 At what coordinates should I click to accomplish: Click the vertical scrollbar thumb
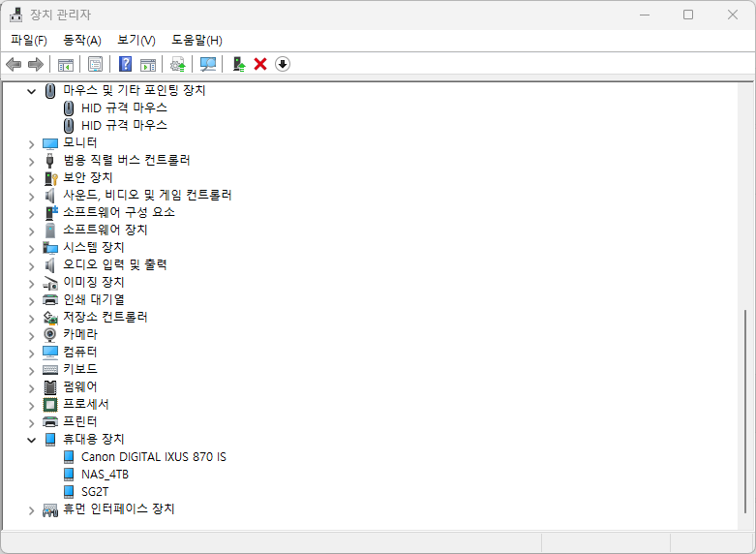(745, 412)
